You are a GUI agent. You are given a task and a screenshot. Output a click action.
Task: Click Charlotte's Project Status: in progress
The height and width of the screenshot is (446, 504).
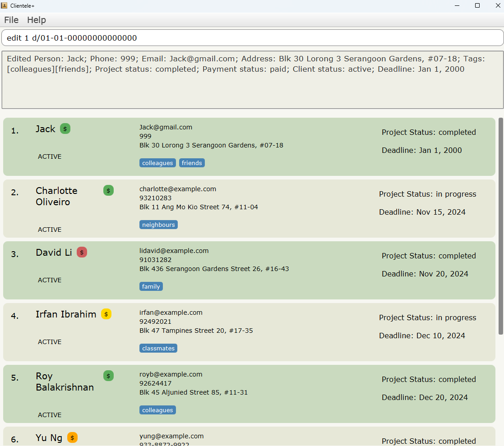click(x=428, y=194)
